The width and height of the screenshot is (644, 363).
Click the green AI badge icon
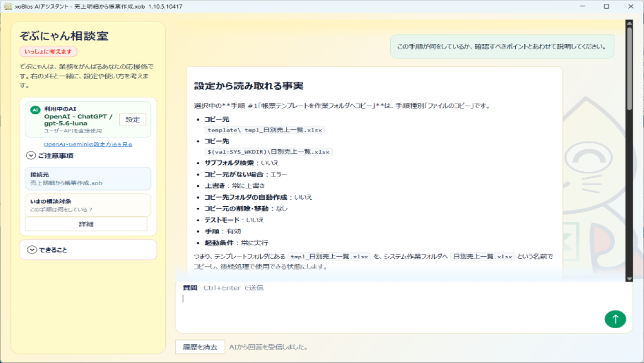35,110
